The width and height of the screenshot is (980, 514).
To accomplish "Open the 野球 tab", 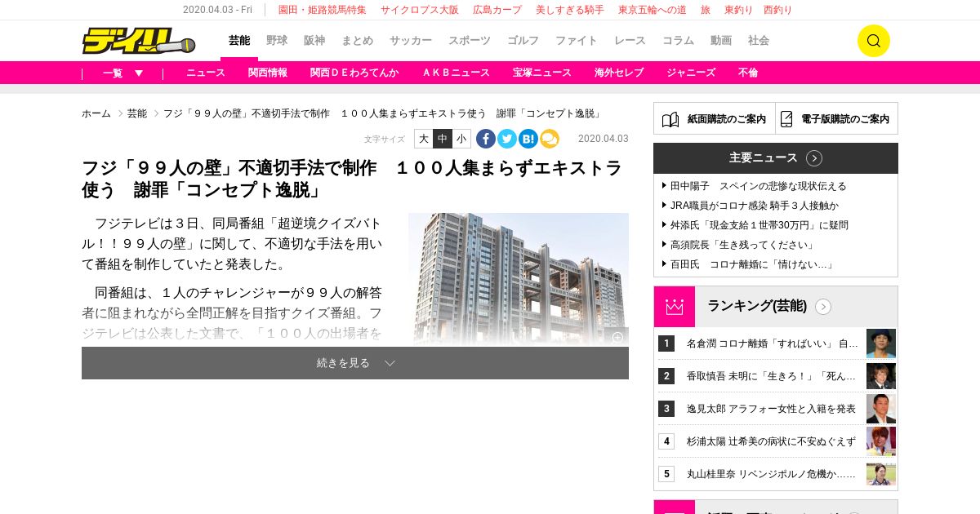I will [277, 41].
